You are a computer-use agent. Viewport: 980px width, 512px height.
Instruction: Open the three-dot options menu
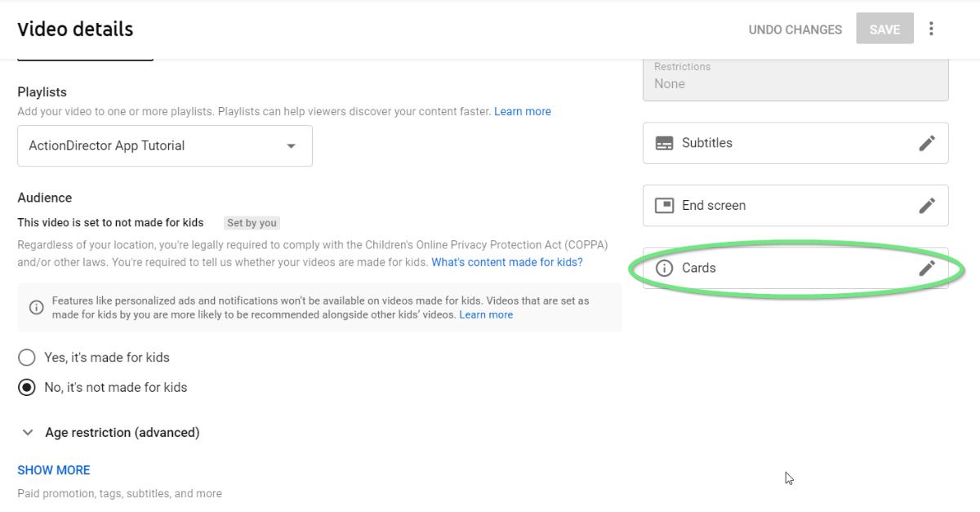tap(931, 29)
